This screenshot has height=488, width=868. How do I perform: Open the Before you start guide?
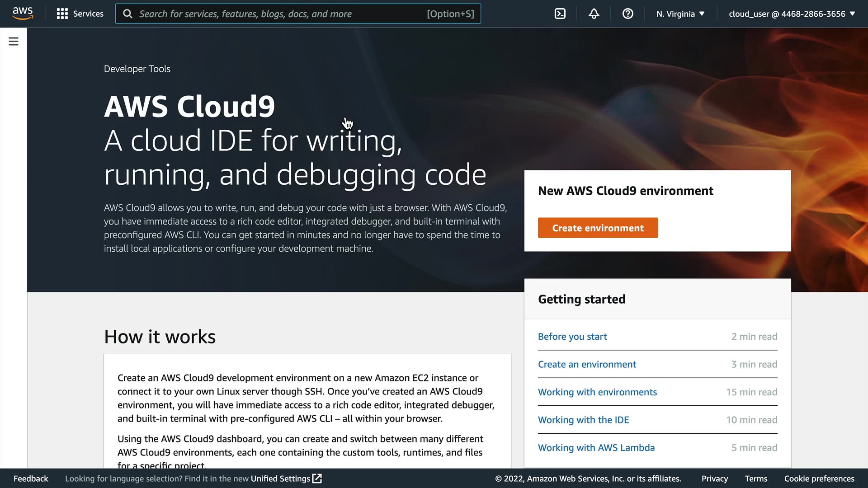(572, 337)
